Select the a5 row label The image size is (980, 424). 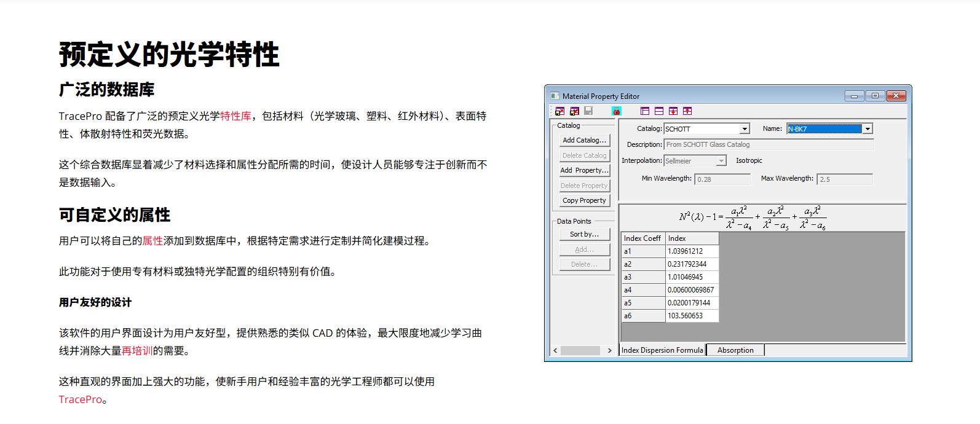click(x=643, y=303)
